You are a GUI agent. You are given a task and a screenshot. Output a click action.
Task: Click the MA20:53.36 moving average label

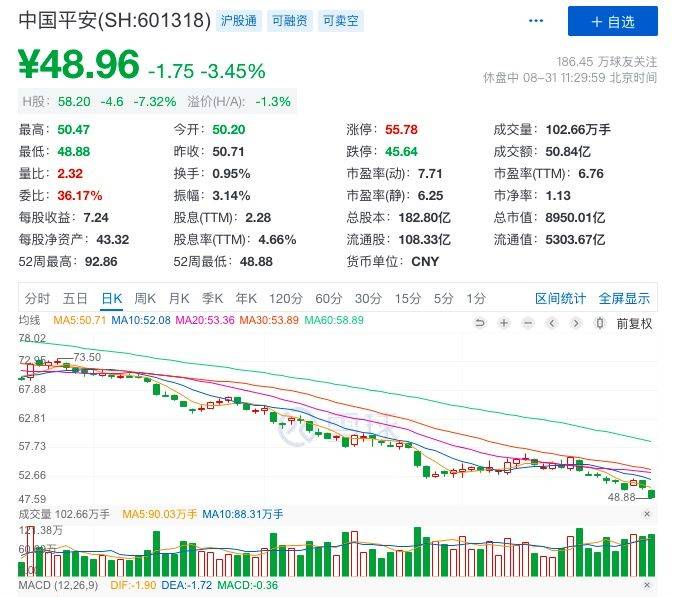[x=205, y=320]
